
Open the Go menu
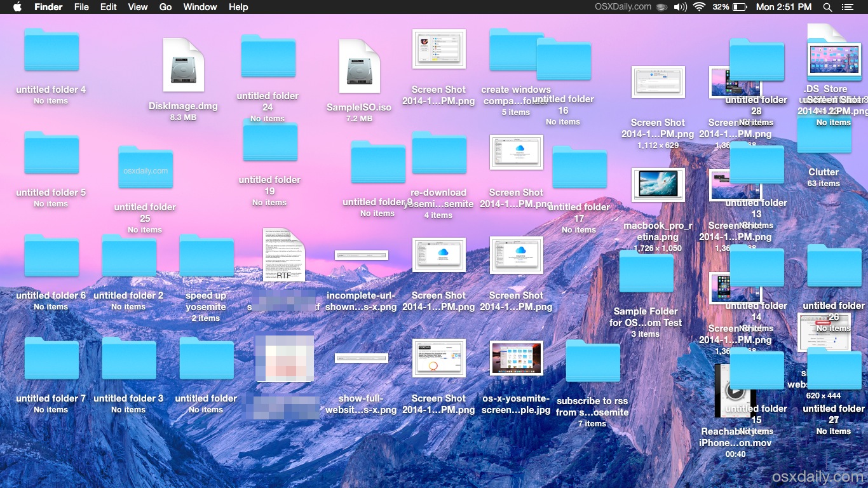tap(165, 7)
